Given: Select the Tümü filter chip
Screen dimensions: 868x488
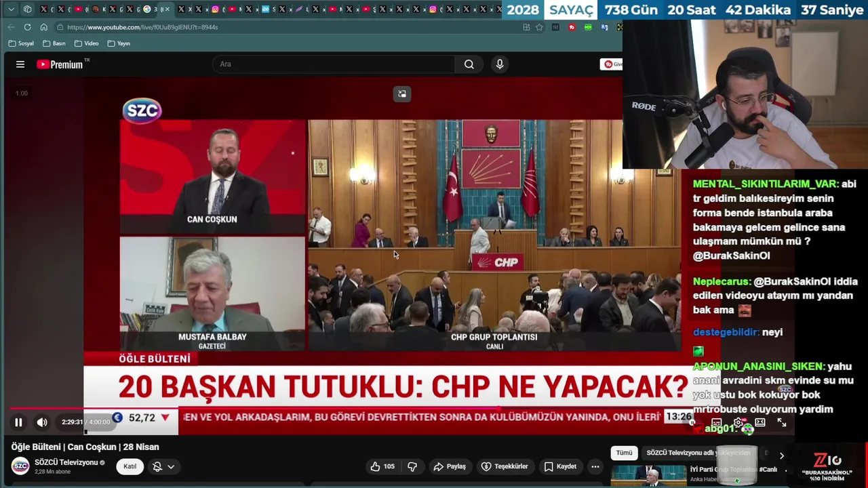Looking at the screenshot, I should point(624,453).
